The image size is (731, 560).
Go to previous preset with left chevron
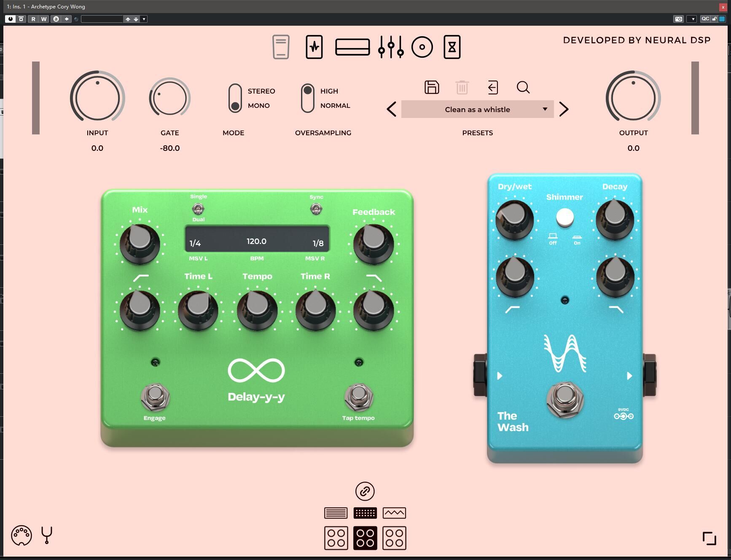[x=391, y=109]
